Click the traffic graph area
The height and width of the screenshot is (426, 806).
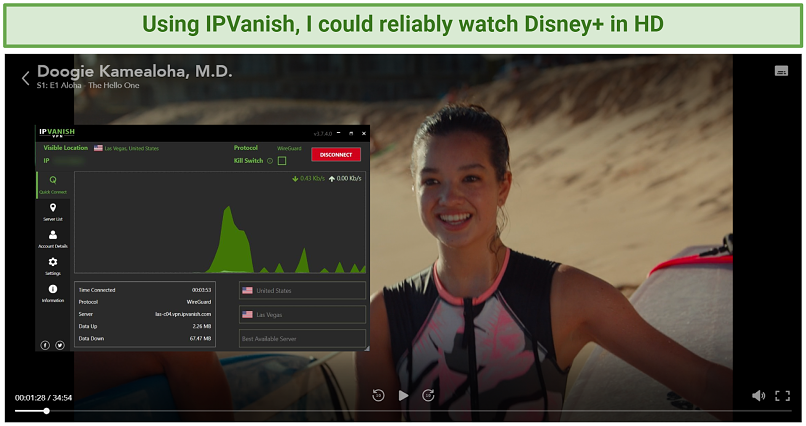[x=220, y=223]
